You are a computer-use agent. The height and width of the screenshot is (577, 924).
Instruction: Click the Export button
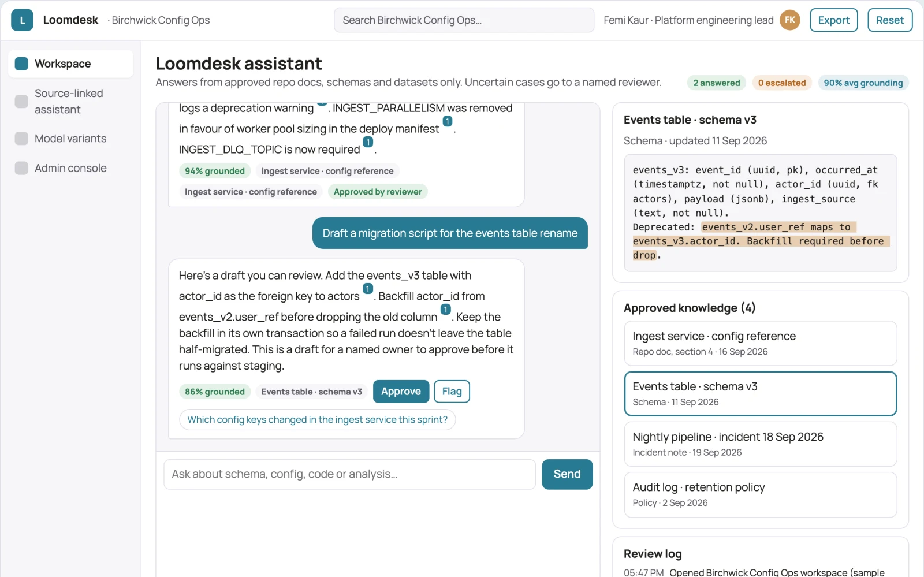[833, 20]
